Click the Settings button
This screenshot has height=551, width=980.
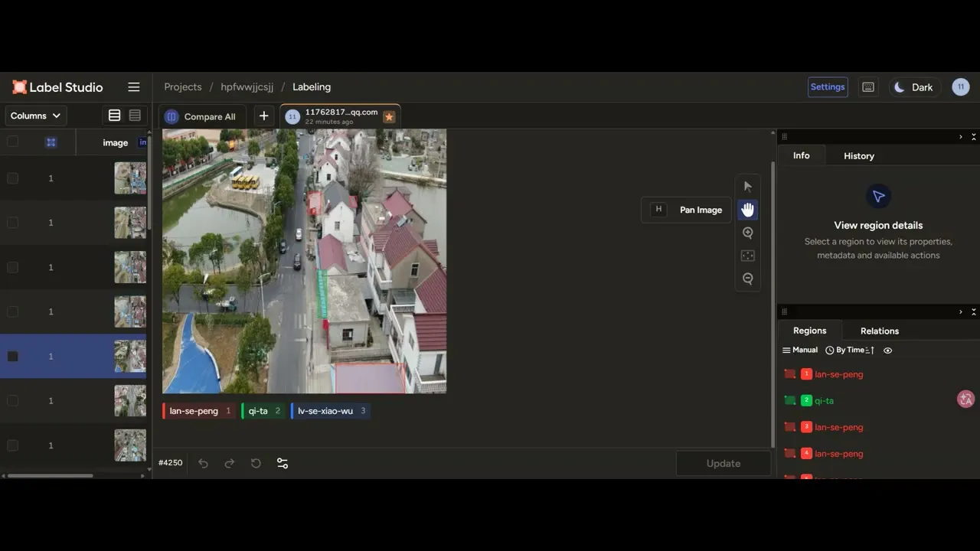[828, 87]
